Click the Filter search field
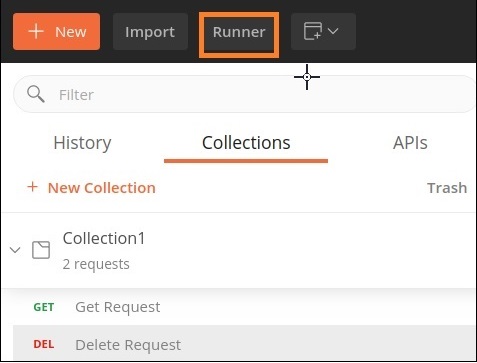The width and height of the screenshot is (477, 363). [245, 94]
